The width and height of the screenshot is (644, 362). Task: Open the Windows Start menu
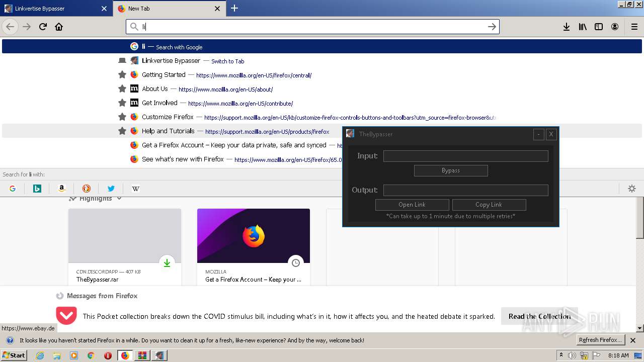[x=14, y=355]
